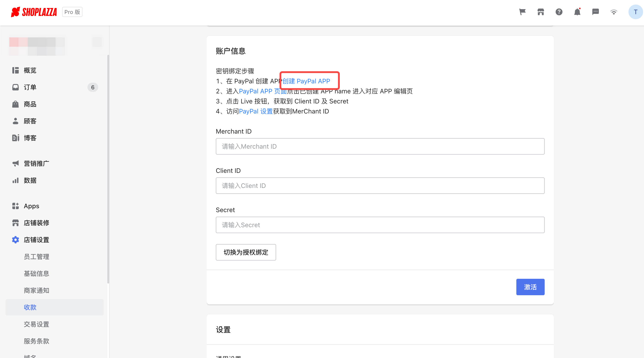This screenshot has width=644, height=358.
Task: Click the 设置 section heading
Action: tap(223, 329)
